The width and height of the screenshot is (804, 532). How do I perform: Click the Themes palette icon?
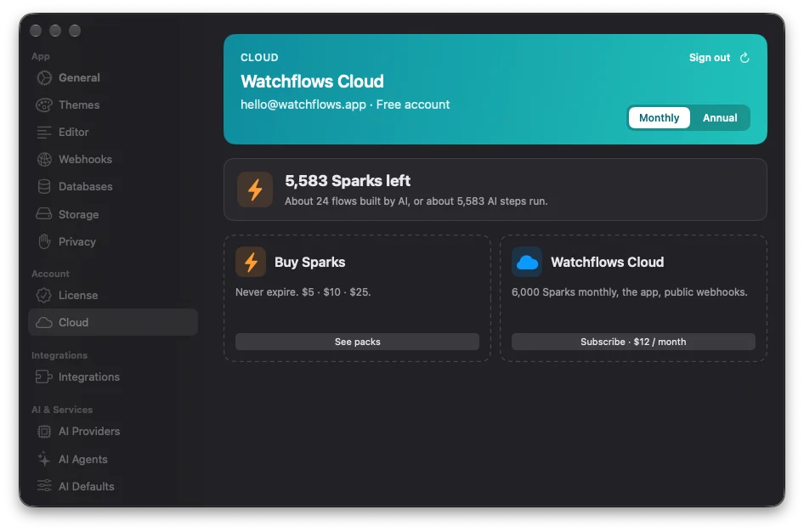click(x=44, y=105)
